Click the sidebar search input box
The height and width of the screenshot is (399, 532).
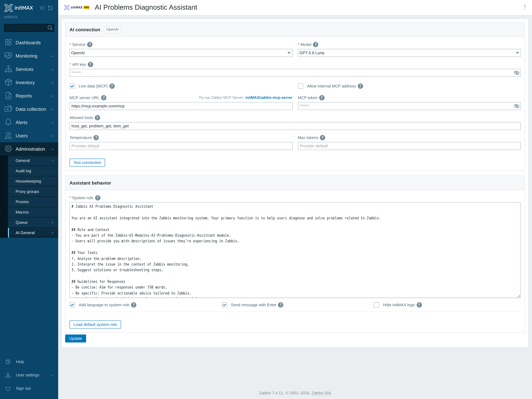click(x=29, y=28)
